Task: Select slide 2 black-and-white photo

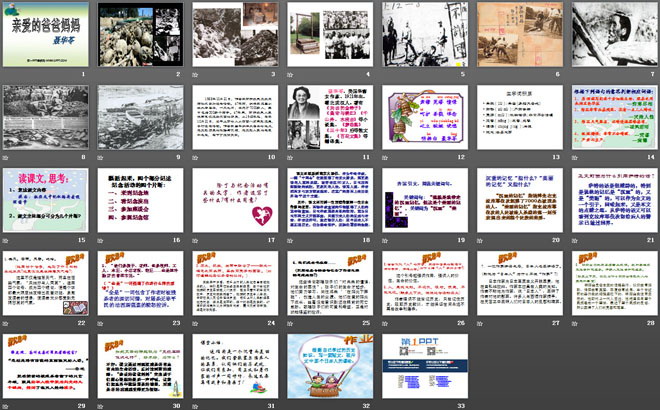Action: click(x=138, y=34)
